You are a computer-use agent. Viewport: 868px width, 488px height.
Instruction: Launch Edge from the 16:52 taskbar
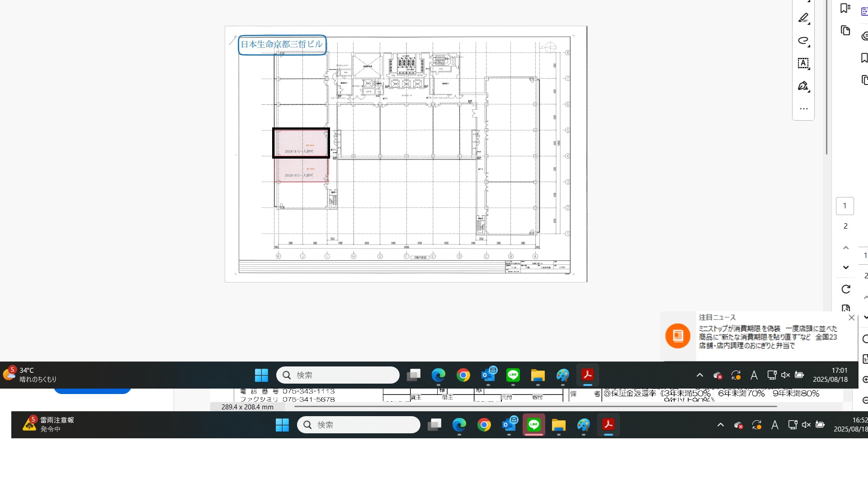[x=459, y=425]
